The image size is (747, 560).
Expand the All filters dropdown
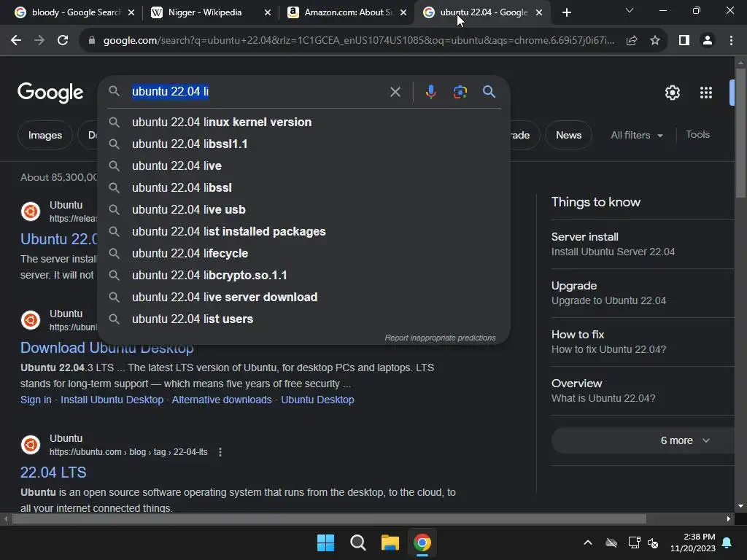click(x=636, y=135)
